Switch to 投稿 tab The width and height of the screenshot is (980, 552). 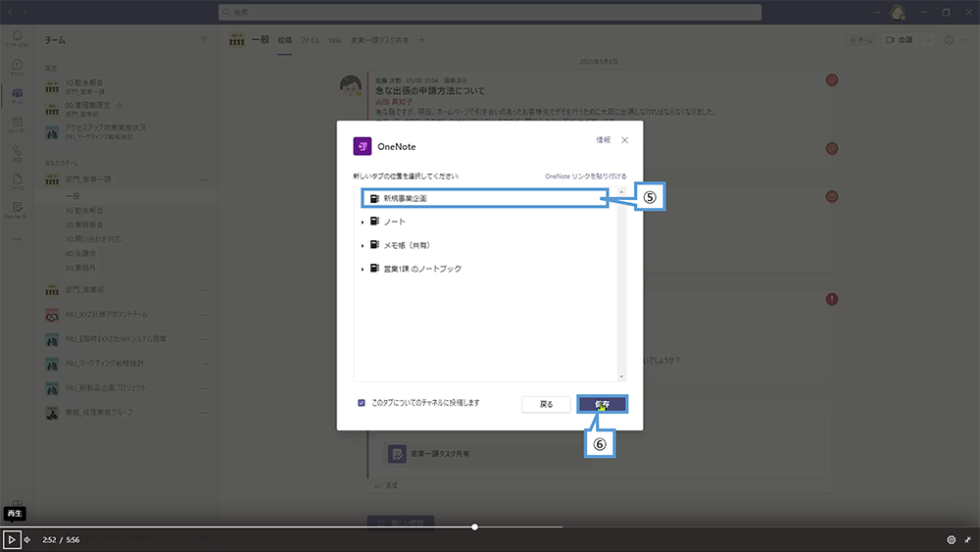(x=285, y=40)
